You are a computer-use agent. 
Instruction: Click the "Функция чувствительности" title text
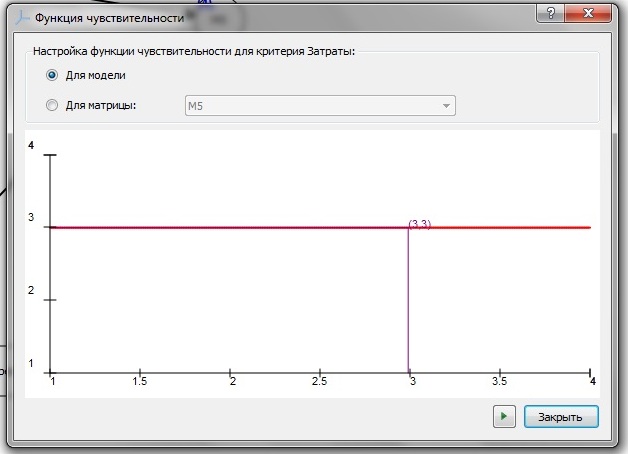pyautogui.click(x=109, y=18)
